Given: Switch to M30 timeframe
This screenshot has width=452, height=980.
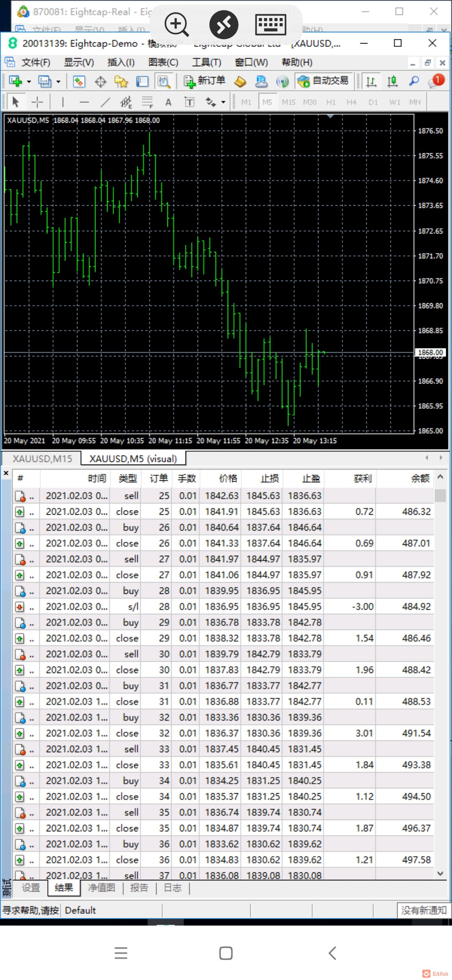Looking at the screenshot, I should (x=310, y=102).
